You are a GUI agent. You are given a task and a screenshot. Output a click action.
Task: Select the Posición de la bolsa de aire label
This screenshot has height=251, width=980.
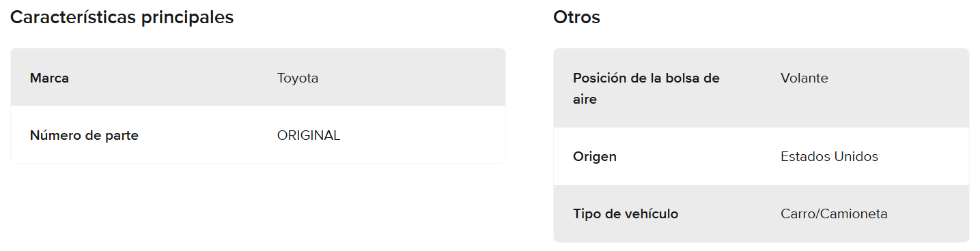(x=646, y=89)
